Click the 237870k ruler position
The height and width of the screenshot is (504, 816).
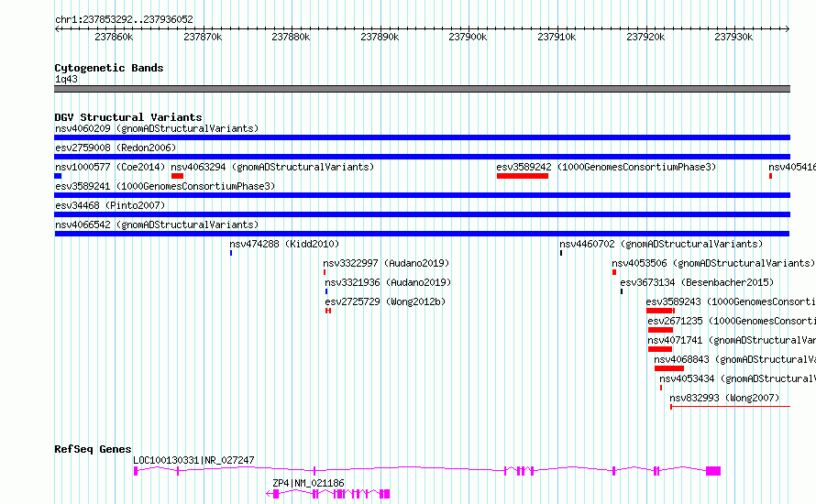(x=203, y=37)
